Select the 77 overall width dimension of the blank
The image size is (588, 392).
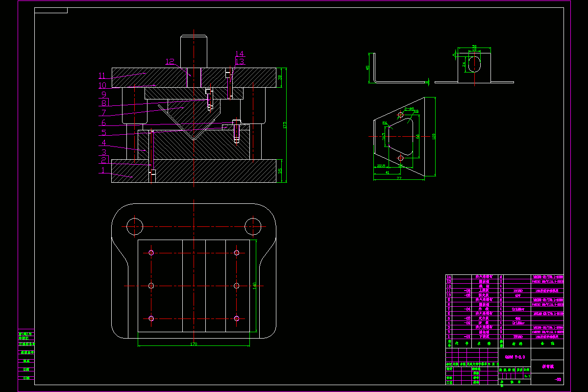[399, 178]
